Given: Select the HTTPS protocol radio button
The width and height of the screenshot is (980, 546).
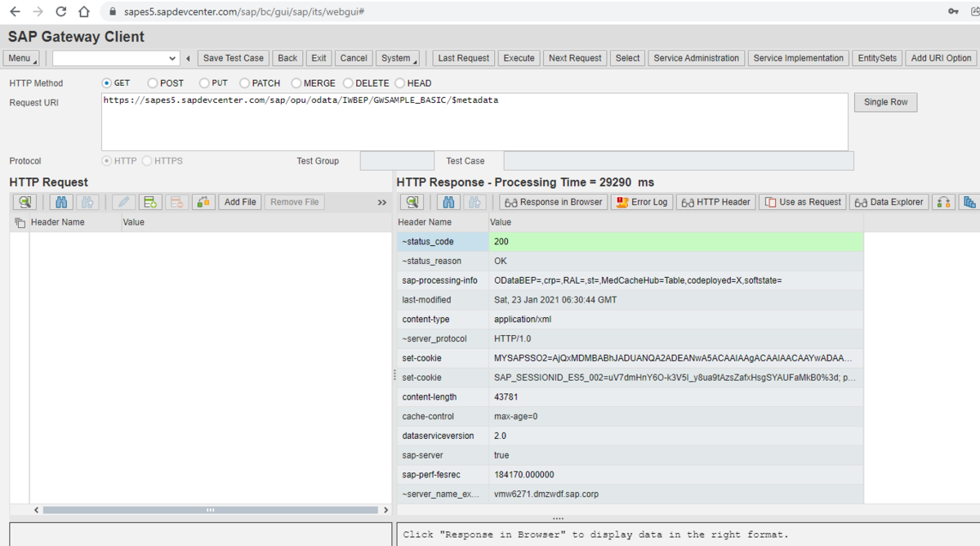Looking at the screenshot, I should 147,161.
